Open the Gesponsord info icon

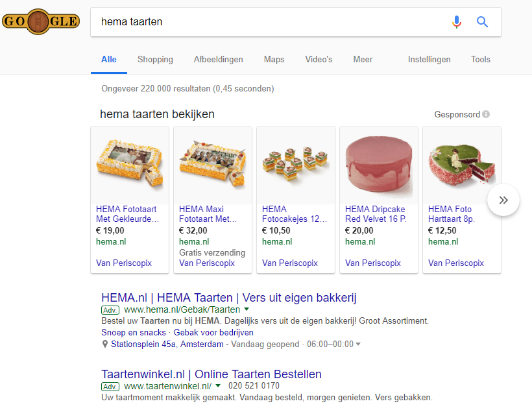(486, 114)
